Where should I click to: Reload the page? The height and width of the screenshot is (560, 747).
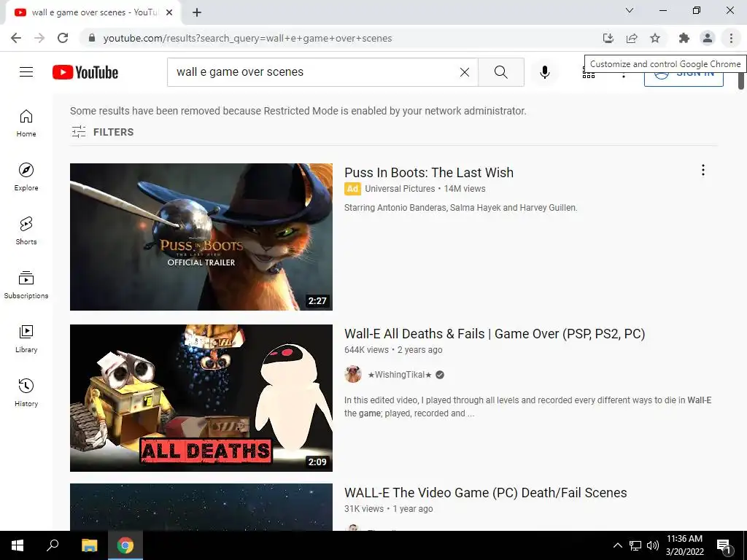click(63, 38)
